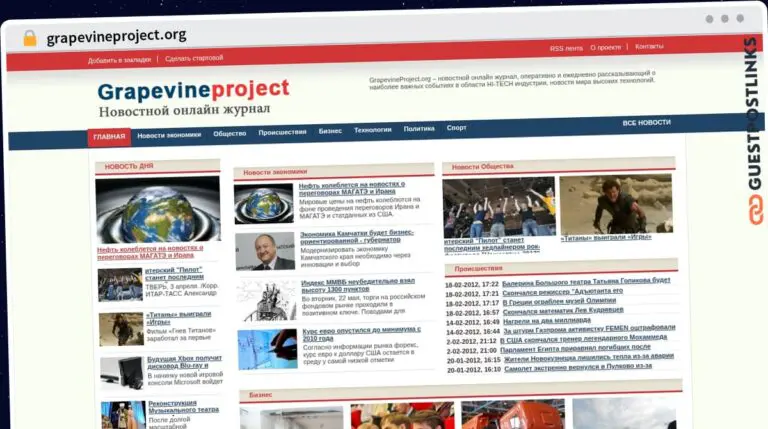Image resolution: width=768 pixels, height=429 pixels.
Task: Open Будущая Xbox получит дисковод Blu-ray link
Action: tap(185, 362)
